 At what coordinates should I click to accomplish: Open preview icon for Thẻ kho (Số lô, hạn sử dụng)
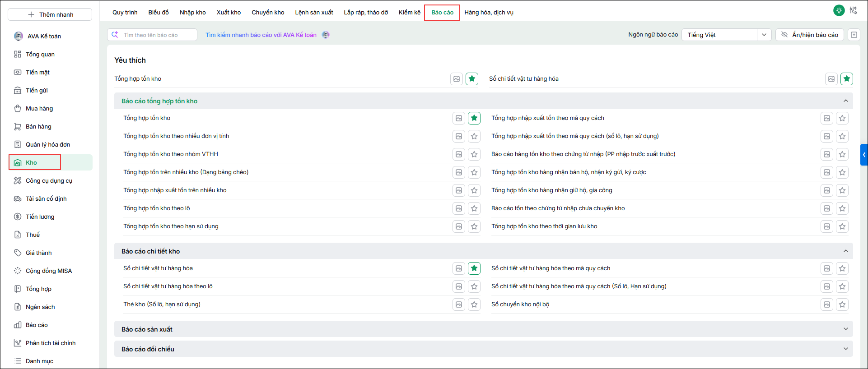[459, 304]
